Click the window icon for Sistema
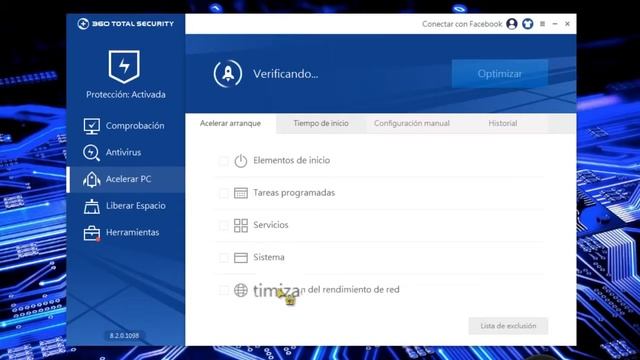Viewport: 640px width, 360px height. click(x=240, y=258)
